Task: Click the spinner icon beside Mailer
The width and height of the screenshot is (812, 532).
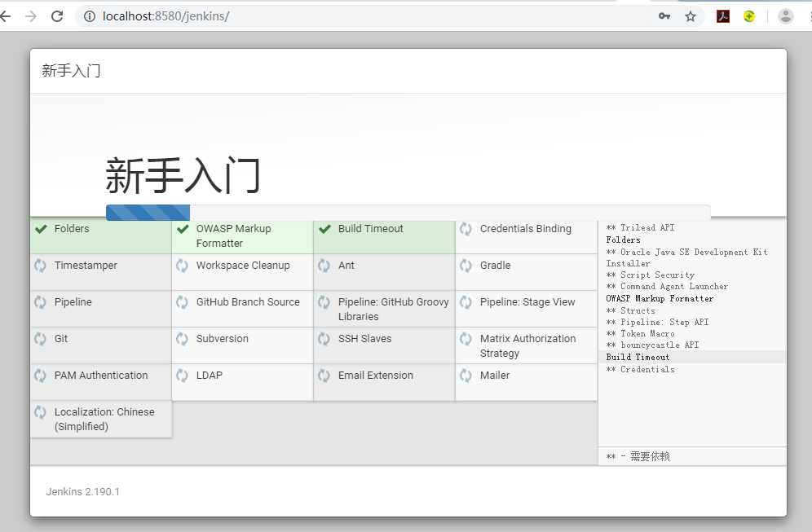Action: click(466, 376)
